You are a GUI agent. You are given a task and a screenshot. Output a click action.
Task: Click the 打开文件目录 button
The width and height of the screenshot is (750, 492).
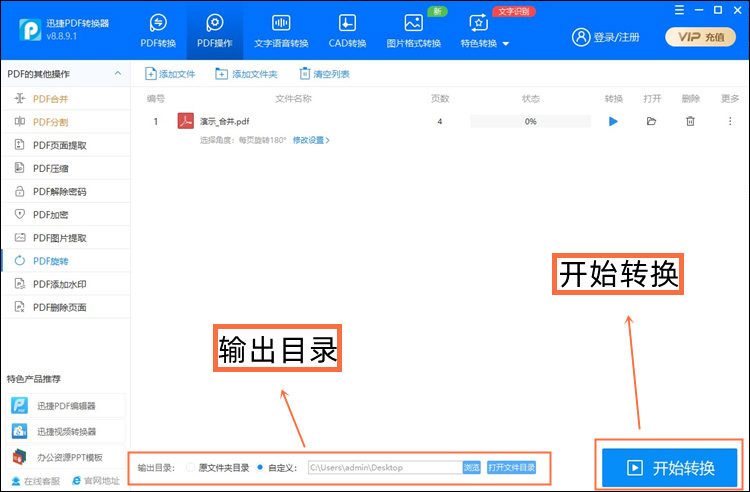(511, 468)
